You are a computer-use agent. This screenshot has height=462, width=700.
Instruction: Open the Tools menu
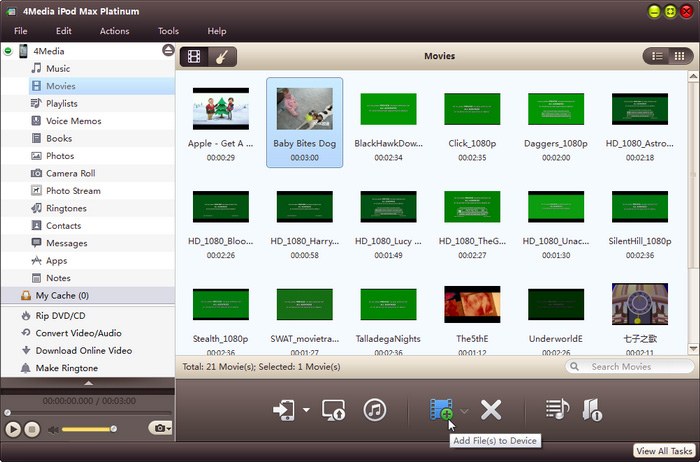point(168,31)
